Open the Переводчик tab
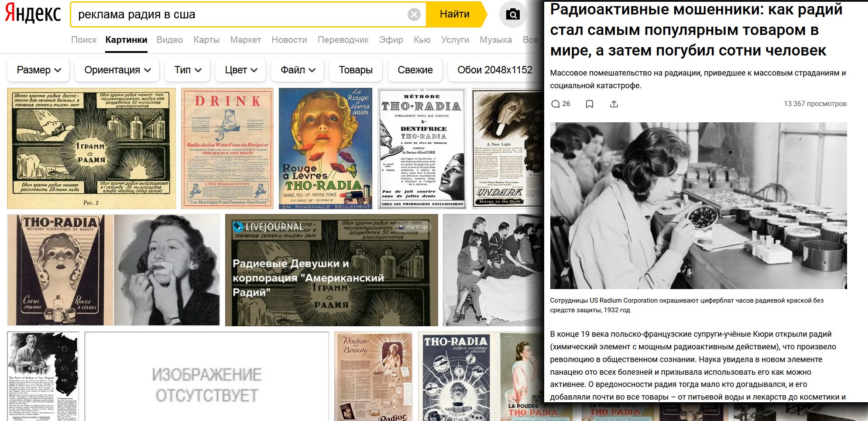This screenshot has height=421, width=868. [x=343, y=40]
